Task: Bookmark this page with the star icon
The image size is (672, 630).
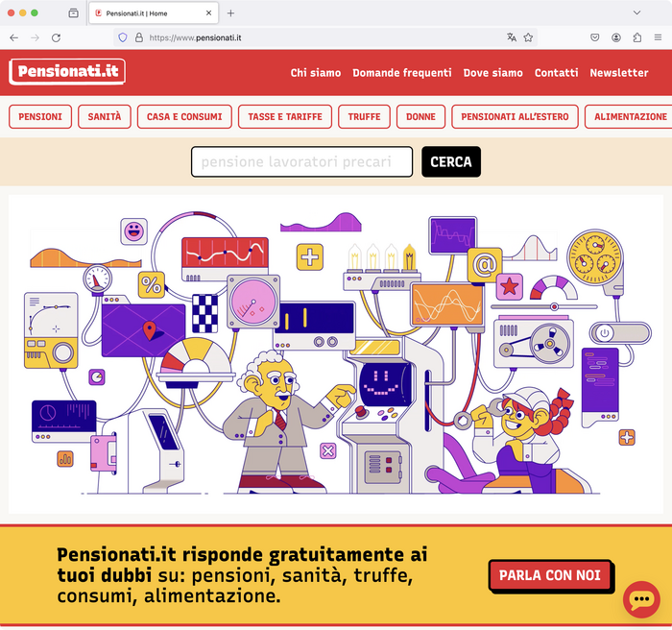Action: pyautogui.click(x=528, y=37)
